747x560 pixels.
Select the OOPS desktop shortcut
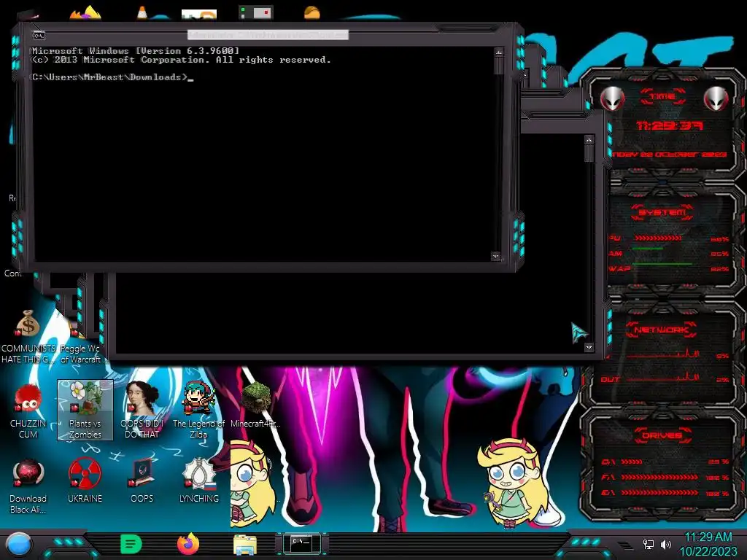pyautogui.click(x=142, y=480)
